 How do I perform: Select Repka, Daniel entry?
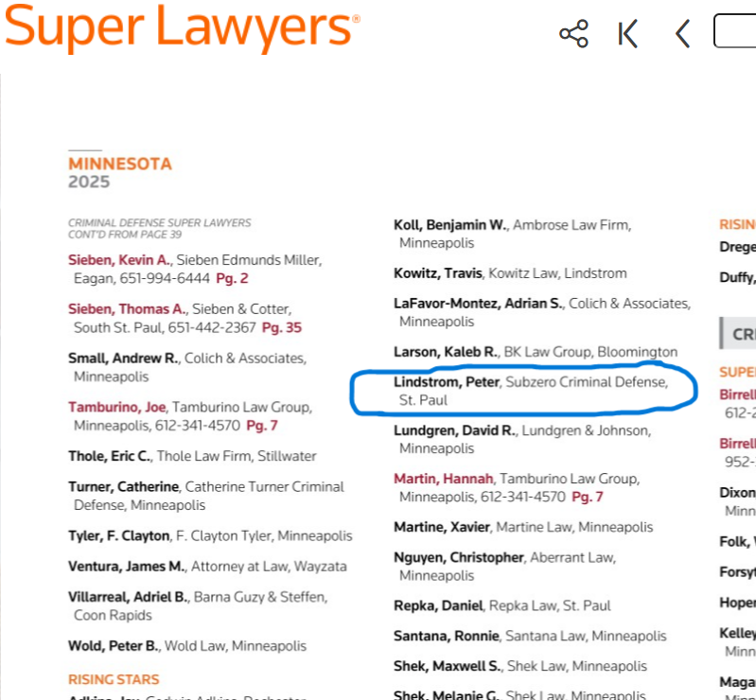tap(501, 605)
